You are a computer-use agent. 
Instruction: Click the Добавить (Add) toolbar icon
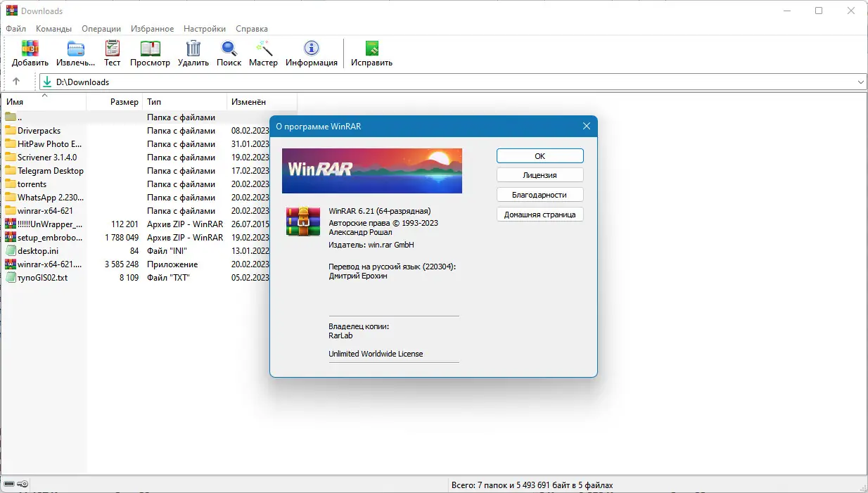tap(30, 49)
